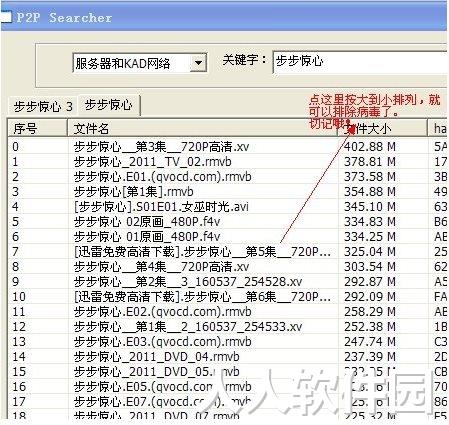This screenshot has width=449, height=425.
Task: Click row number 13 in 序号 column
Action: coord(19,342)
